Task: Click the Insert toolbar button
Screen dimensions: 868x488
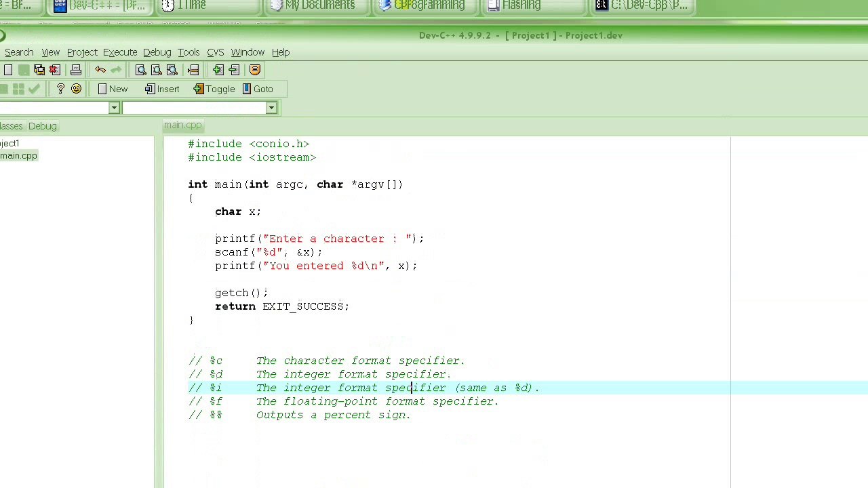Action: tap(161, 89)
